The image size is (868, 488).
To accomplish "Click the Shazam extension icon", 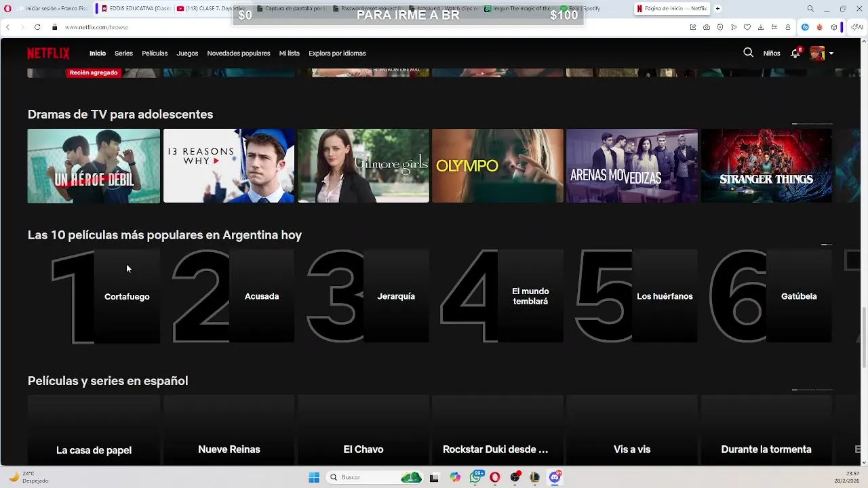I will [x=805, y=27].
